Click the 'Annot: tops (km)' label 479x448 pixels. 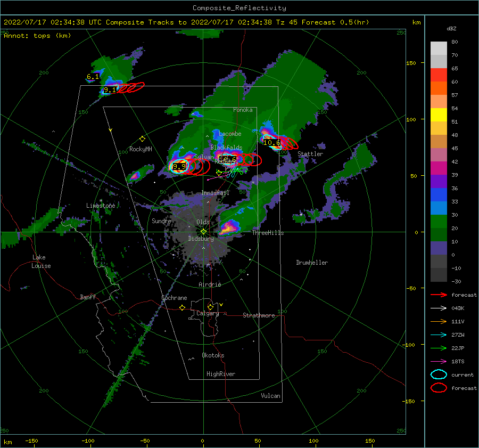pyautogui.click(x=37, y=36)
